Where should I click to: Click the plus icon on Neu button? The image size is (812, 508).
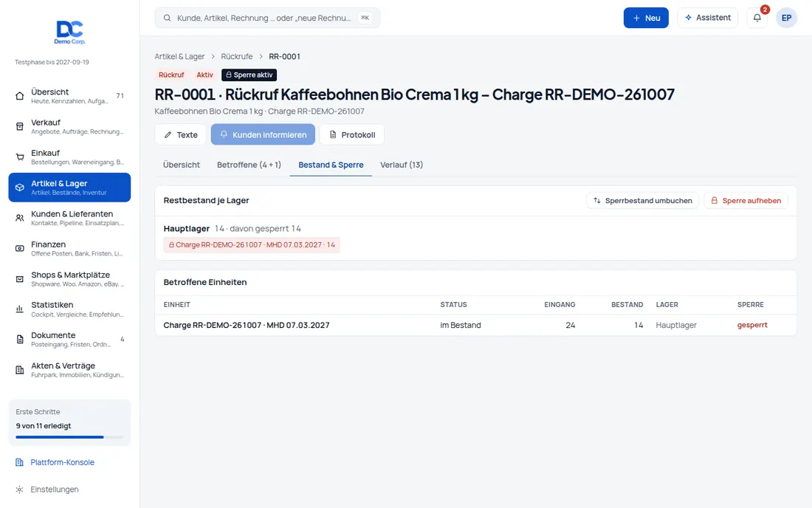[x=636, y=18]
